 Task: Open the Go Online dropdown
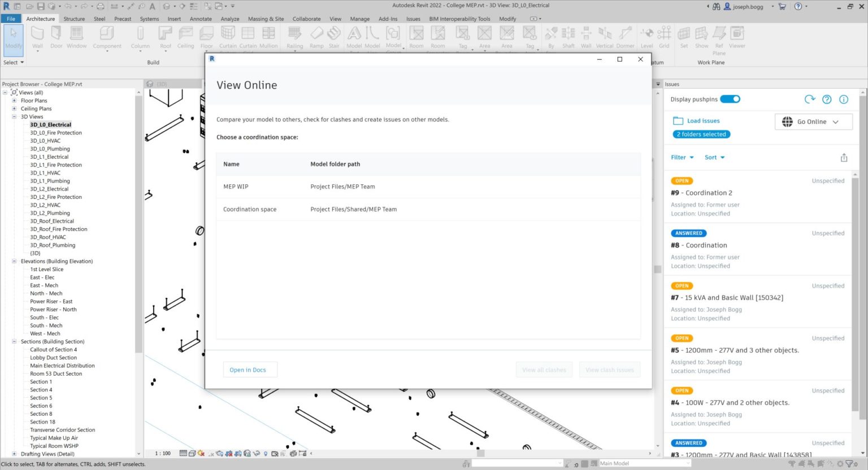[813, 121]
